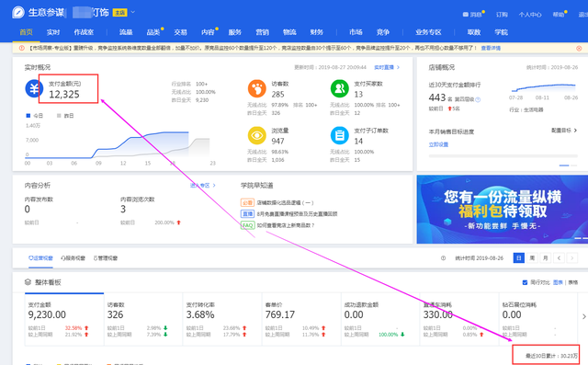Click the warning icon in yellow banner
Screen dimensions: 588x365
coord(22,48)
